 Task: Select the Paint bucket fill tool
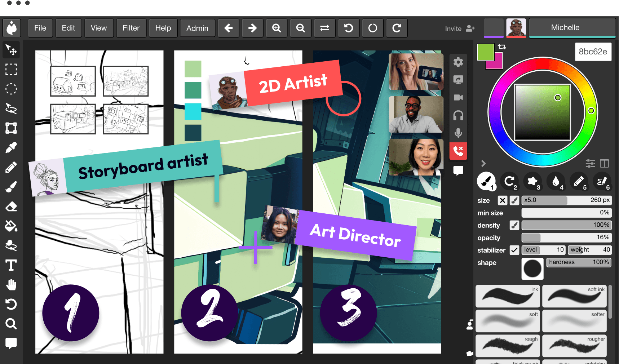11,226
